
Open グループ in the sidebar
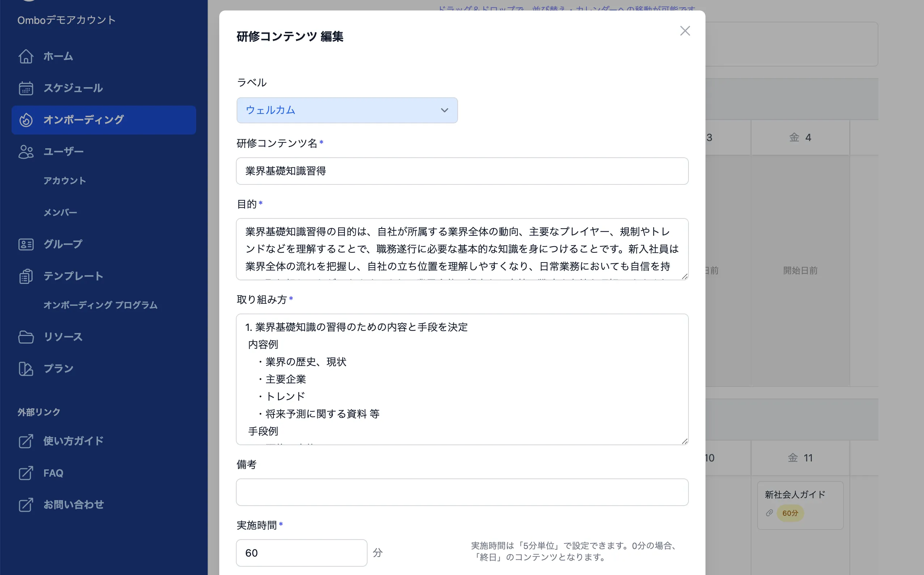point(103,244)
